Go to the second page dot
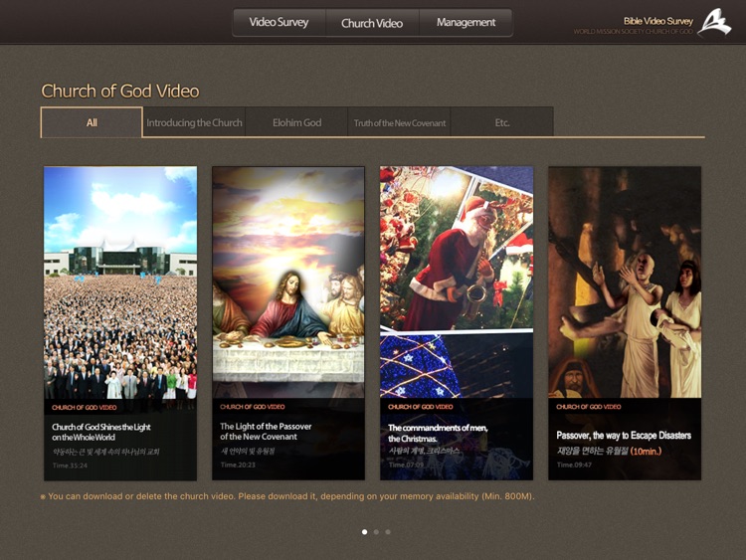746x560 pixels. click(x=376, y=532)
